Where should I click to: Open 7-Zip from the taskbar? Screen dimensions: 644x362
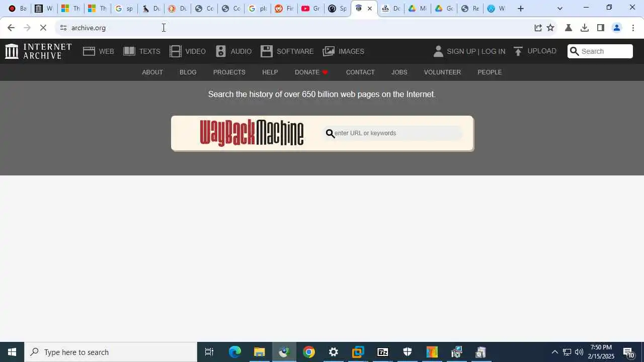(x=383, y=352)
